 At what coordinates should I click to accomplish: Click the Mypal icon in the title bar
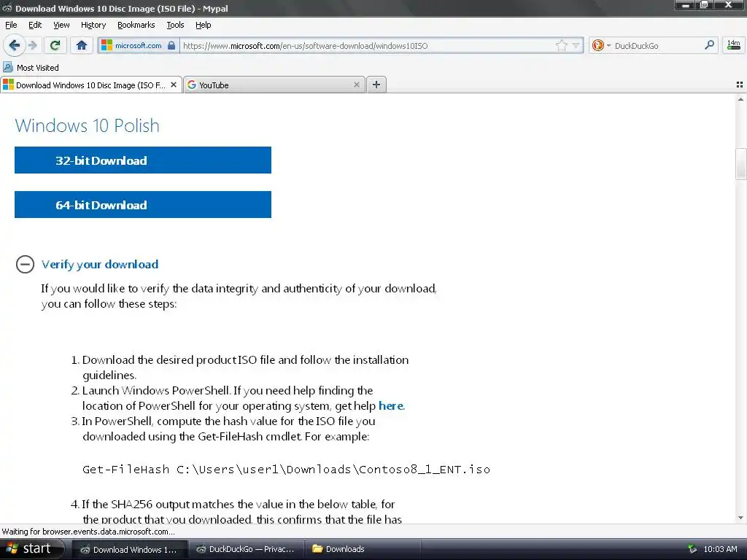pyautogui.click(x=7, y=8)
